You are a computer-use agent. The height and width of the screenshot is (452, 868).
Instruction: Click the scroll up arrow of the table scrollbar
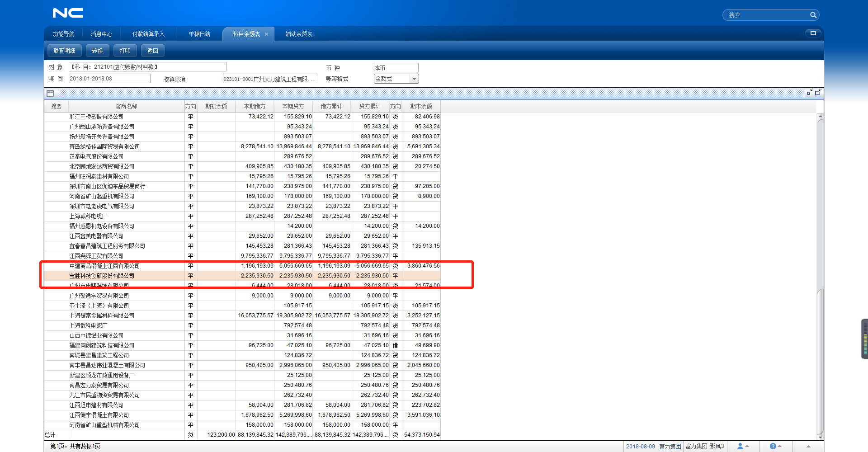pos(820,117)
